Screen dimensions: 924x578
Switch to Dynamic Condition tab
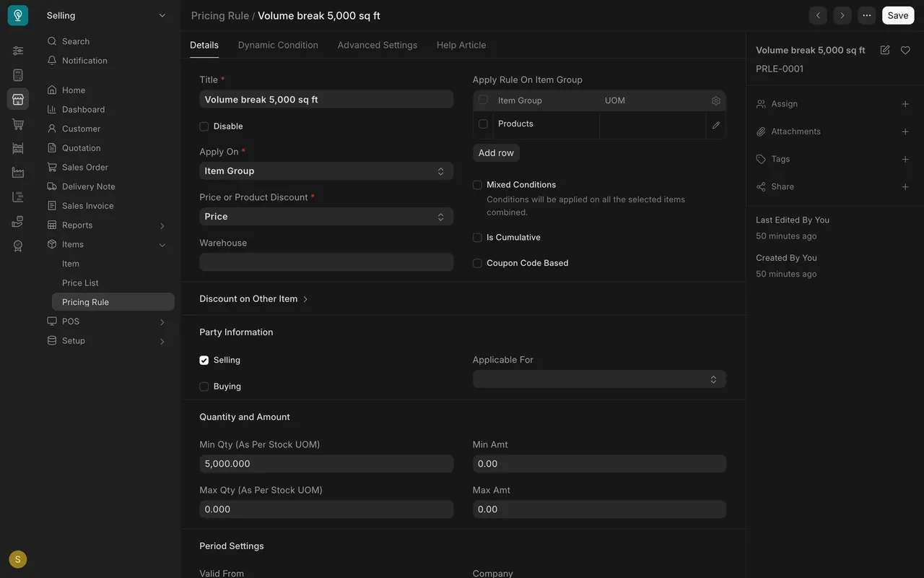(x=278, y=45)
